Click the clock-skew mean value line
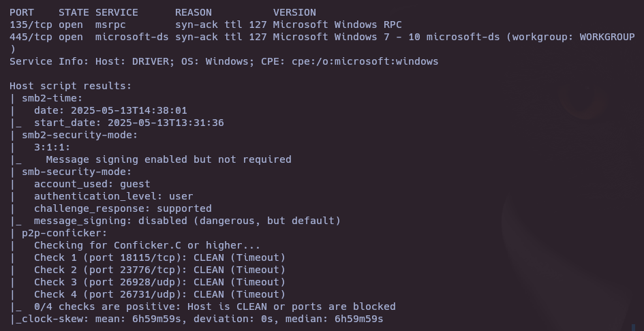Viewport: 644px width, 331px height. [x=202, y=319]
